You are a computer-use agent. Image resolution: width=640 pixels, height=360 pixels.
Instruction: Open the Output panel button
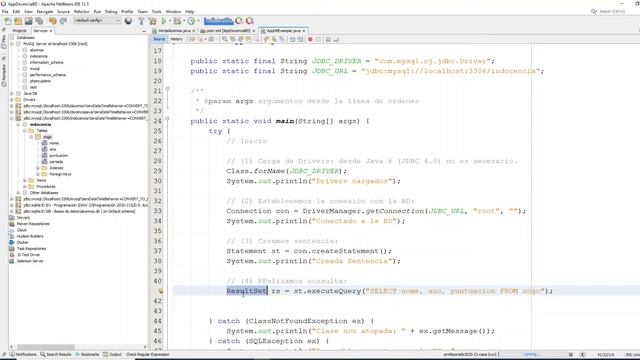(112, 354)
